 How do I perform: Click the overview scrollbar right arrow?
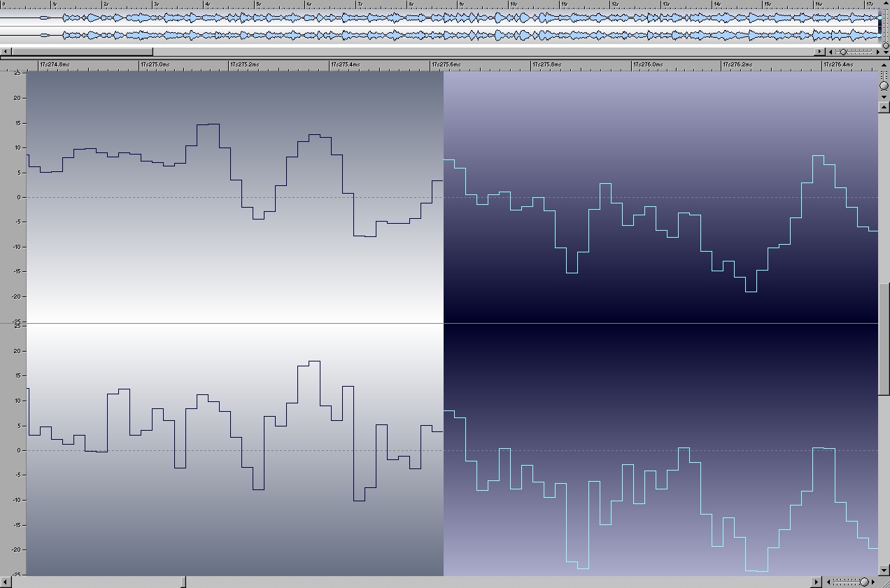pos(819,51)
